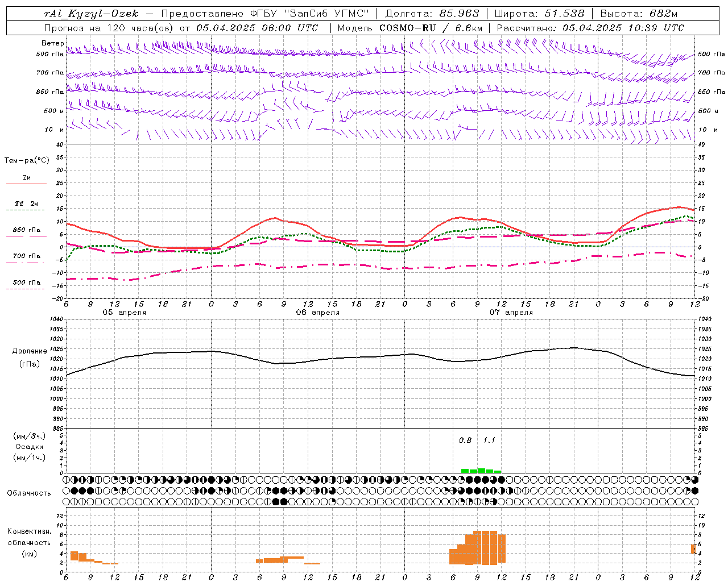Image resolution: width=728 pixels, height=582 pixels.
Task: Click the (км) unit label
Action: 29,554
